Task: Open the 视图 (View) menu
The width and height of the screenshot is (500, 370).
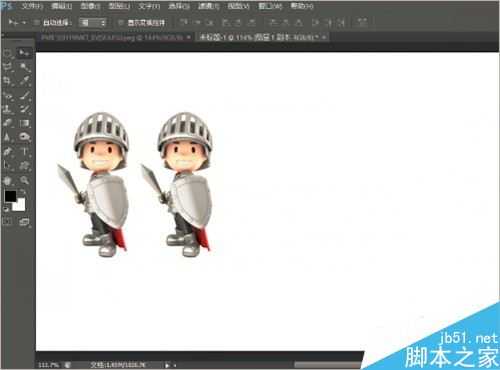Action: [x=239, y=6]
